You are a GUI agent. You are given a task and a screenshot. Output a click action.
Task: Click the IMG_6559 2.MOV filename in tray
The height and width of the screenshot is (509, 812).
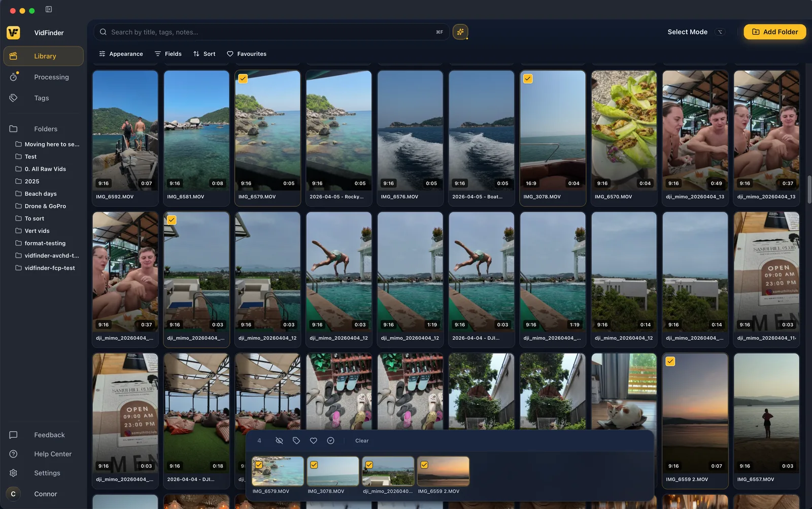(438, 491)
